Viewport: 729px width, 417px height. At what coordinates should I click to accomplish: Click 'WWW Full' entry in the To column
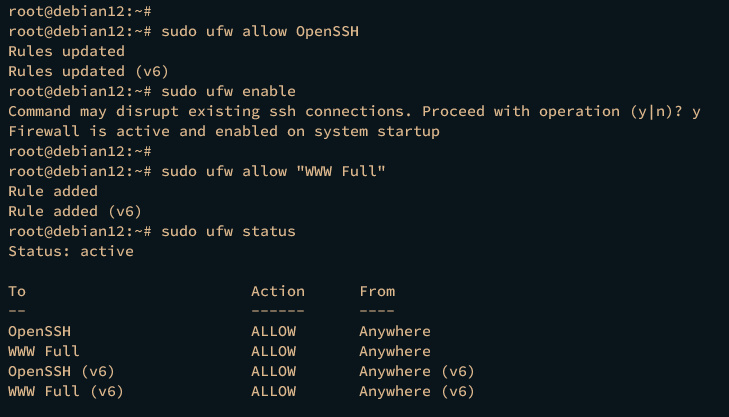[43, 351]
